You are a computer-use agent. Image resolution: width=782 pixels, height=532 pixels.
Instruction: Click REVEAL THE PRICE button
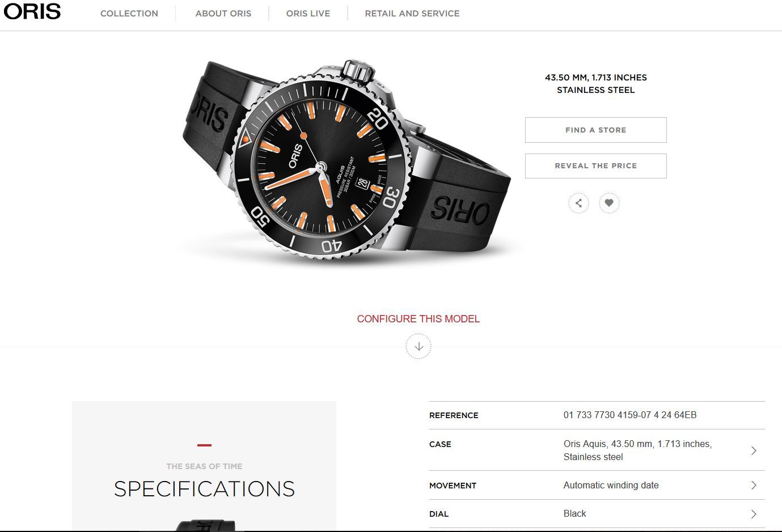pos(596,165)
